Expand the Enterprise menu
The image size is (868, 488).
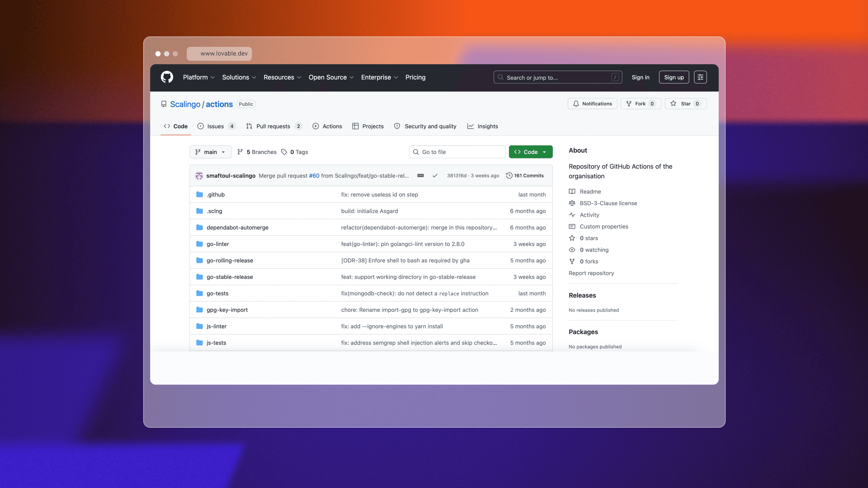380,77
